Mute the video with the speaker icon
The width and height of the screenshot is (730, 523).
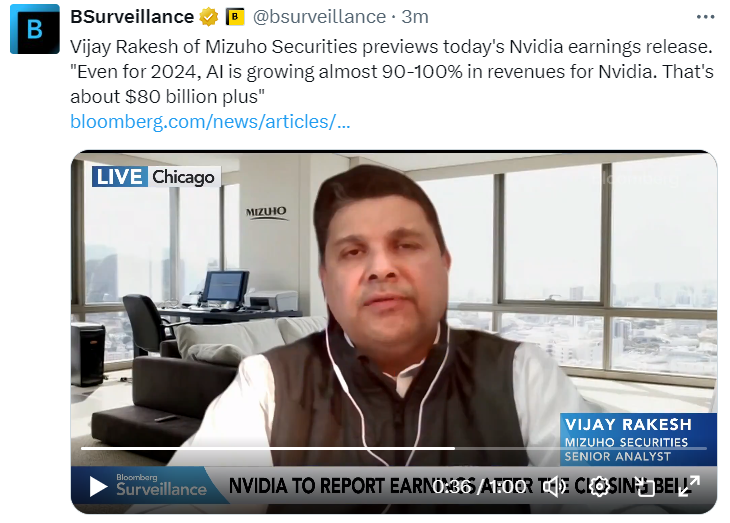(x=554, y=487)
